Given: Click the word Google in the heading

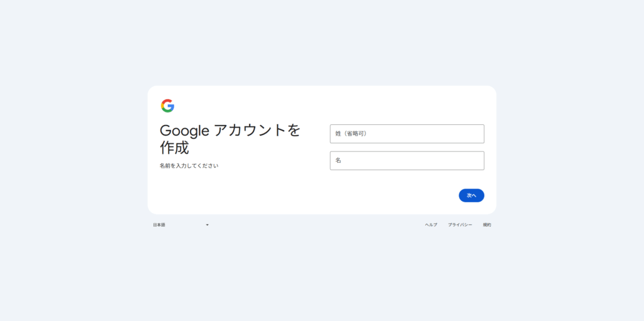Looking at the screenshot, I should pyautogui.click(x=184, y=131).
